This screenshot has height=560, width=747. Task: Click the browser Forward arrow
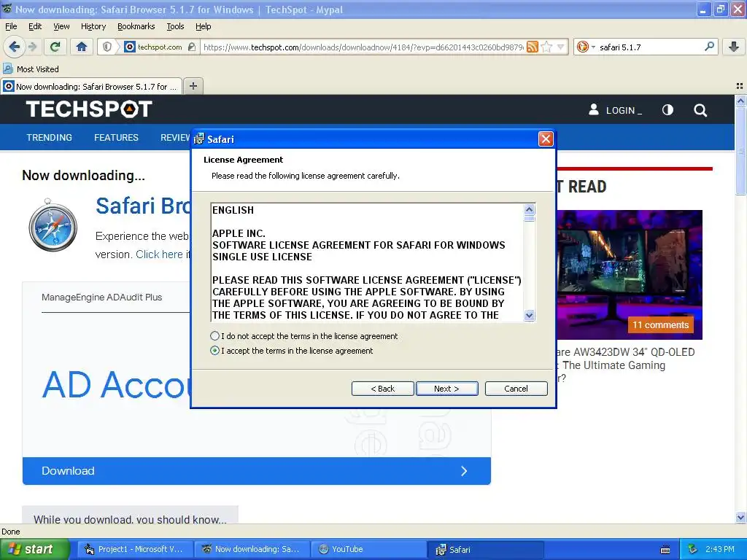(x=32, y=47)
